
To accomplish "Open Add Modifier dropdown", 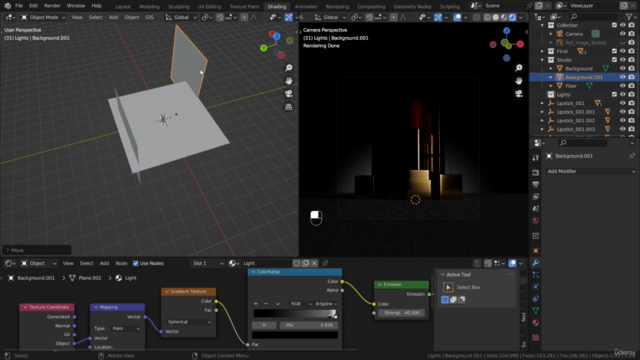I will click(x=591, y=171).
